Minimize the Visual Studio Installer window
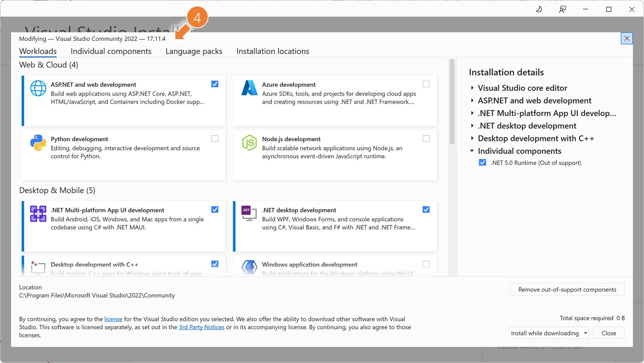Viewport: 644px width, 363px height. 585,9
